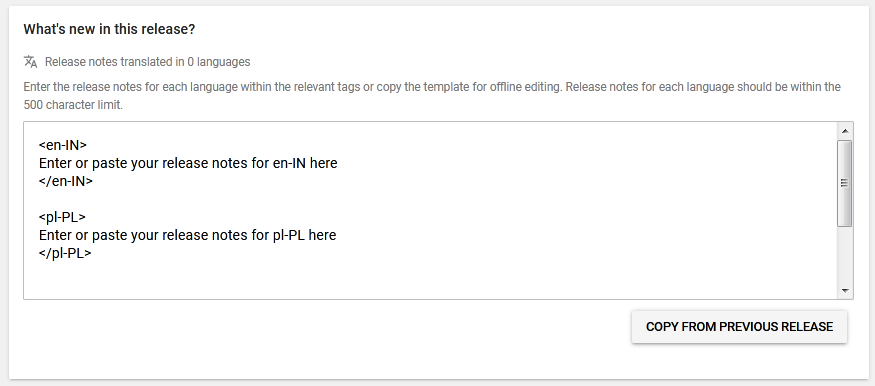Viewport: 875px width, 386px height.
Task: Click the scrollbar up arrow in notes box
Action: tap(845, 131)
